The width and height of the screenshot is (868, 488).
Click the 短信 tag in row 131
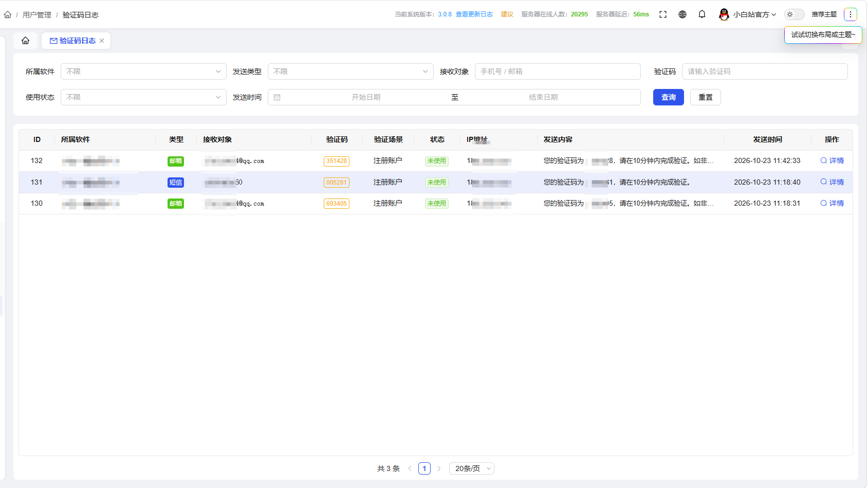(176, 183)
